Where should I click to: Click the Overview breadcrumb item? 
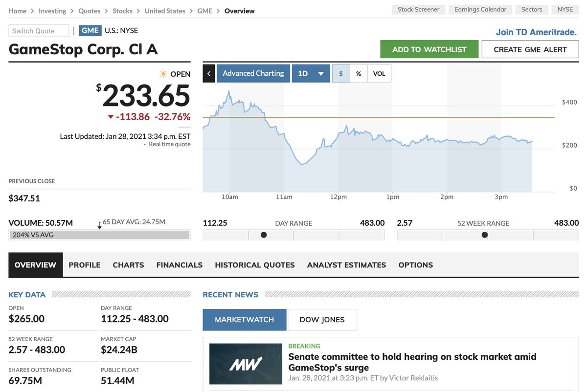(240, 11)
